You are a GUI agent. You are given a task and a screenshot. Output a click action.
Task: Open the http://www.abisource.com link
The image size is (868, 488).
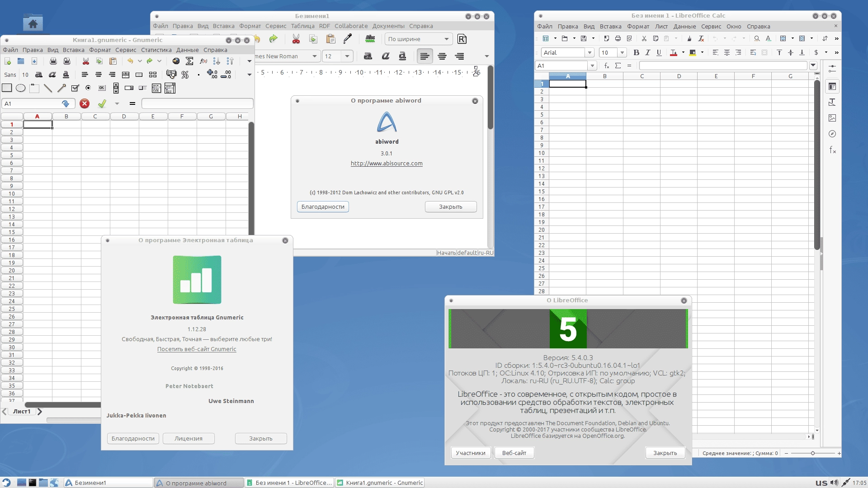point(387,163)
